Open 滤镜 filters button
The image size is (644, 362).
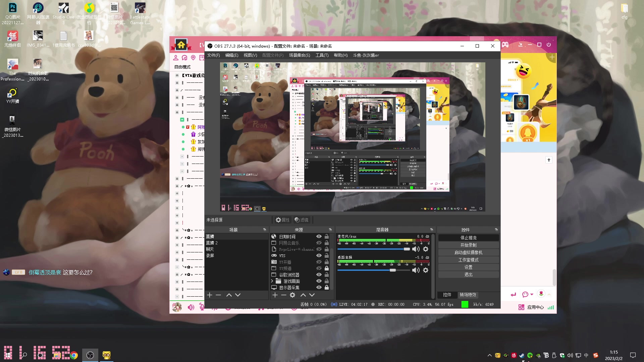tap(302, 220)
